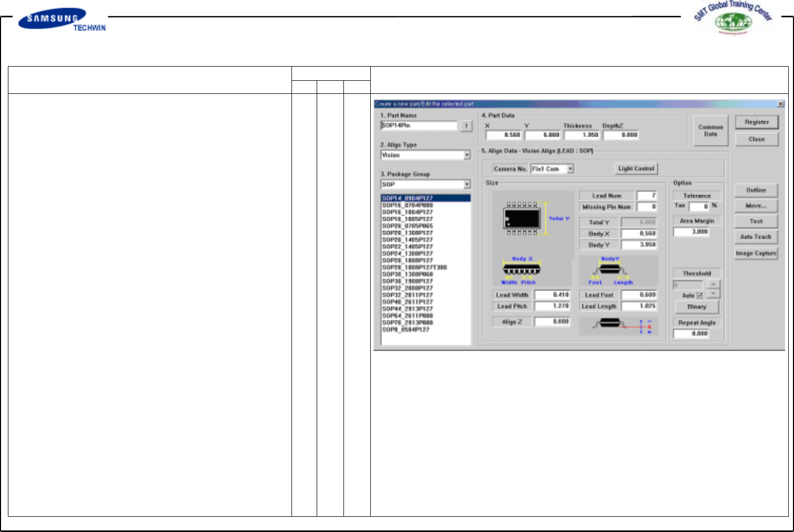794x532 pixels.
Task: Click the Area Margin field showing 3.000
Action: pyautogui.click(x=691, y=232)
